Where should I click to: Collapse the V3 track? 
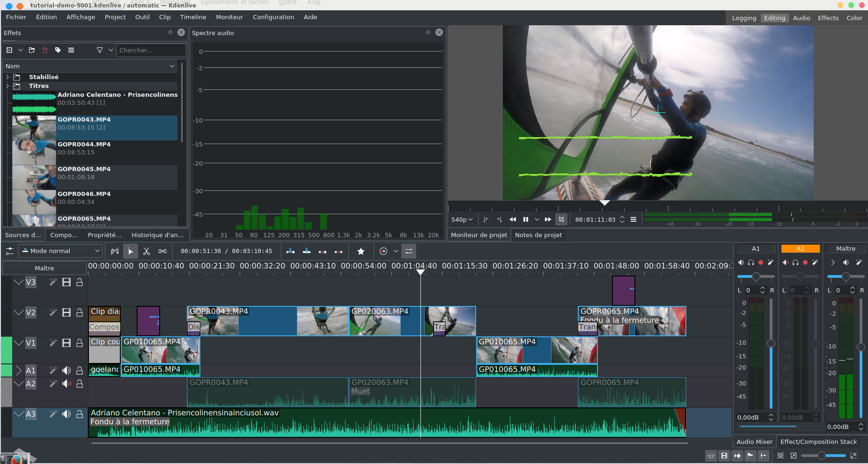click(x=19, y=282)
